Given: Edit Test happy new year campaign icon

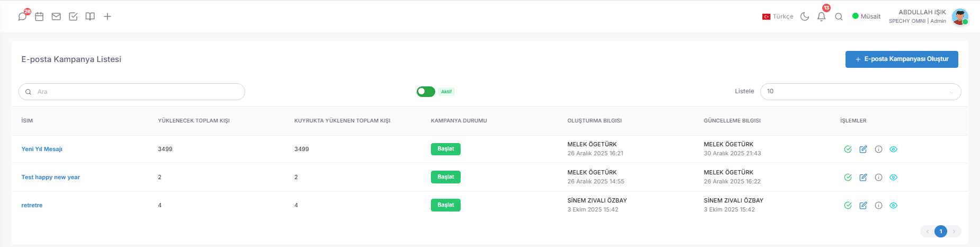Looking at the screenshot, I should point(863,177).
